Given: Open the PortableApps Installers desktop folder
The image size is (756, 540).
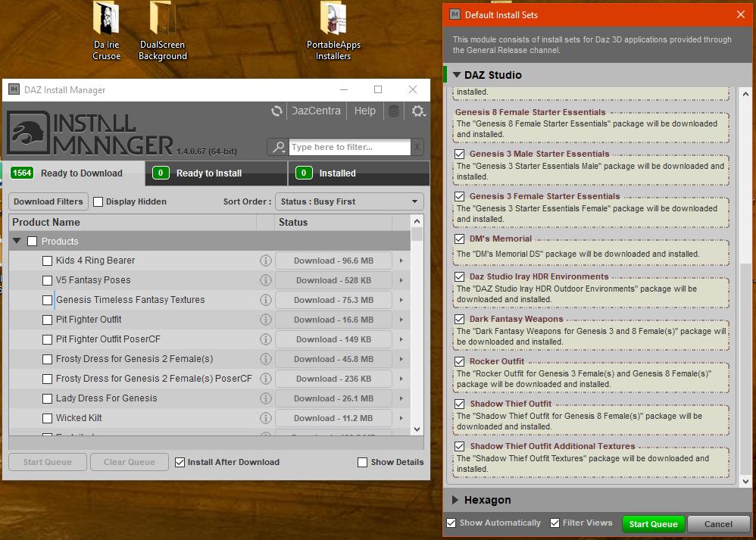Looking at the screenshot, I should pyautogui.click(x=333, y=30).
